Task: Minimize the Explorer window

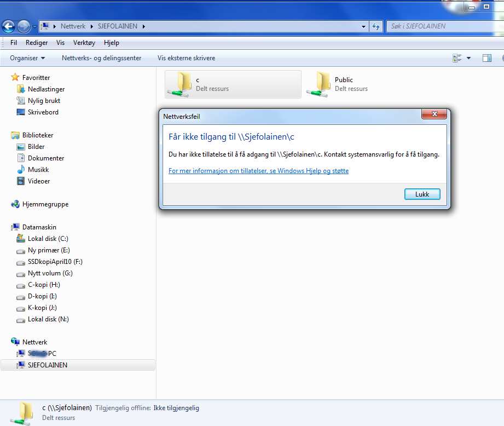Action: coord(472,7)
